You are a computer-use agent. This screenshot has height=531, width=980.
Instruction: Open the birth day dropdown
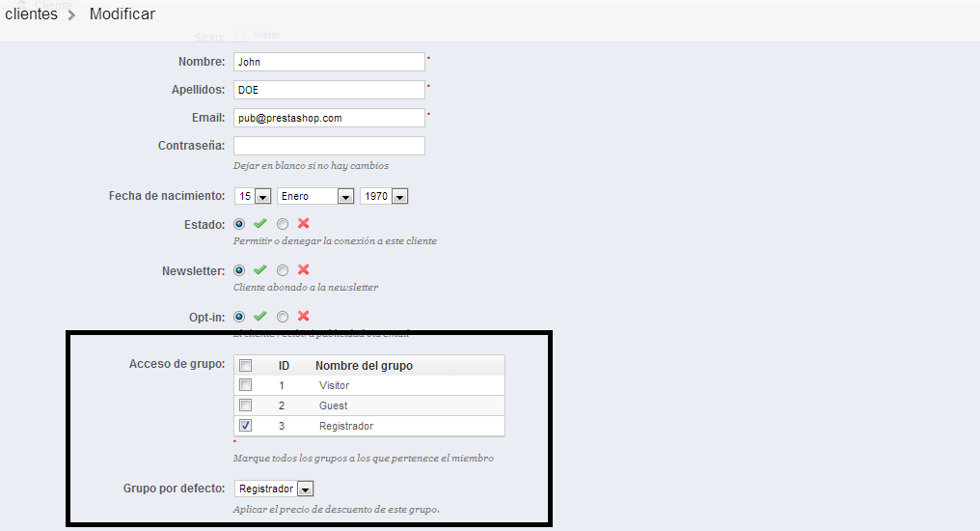point(253,196)
